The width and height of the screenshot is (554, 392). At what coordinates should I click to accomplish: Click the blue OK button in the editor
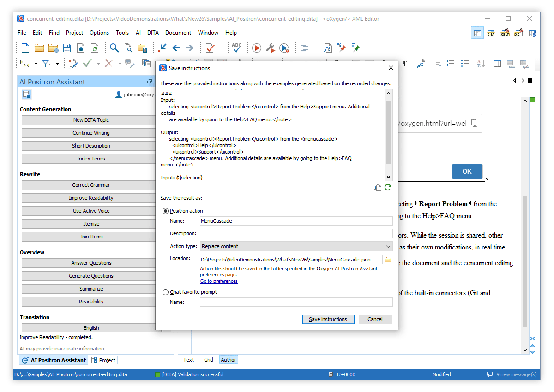467,172
